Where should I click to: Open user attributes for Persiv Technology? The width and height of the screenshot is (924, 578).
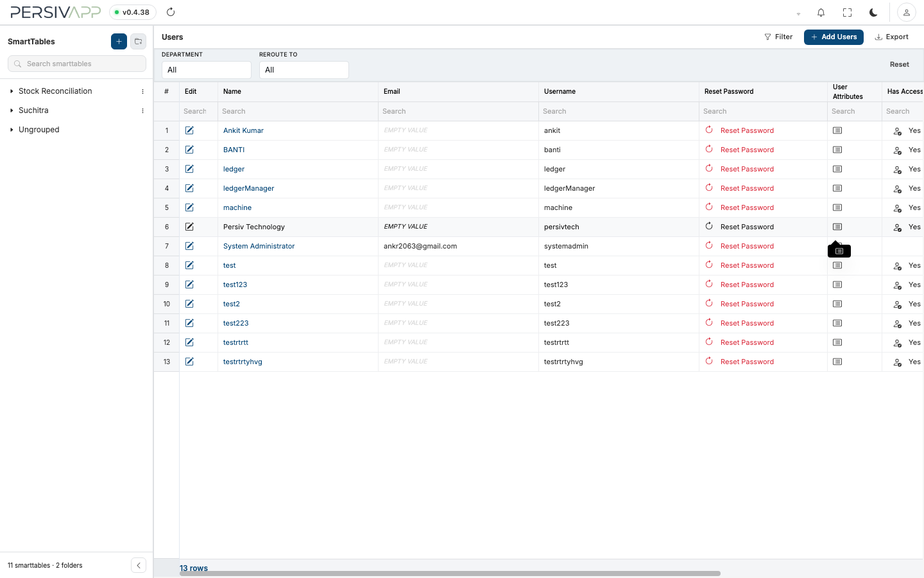(837, 227)
